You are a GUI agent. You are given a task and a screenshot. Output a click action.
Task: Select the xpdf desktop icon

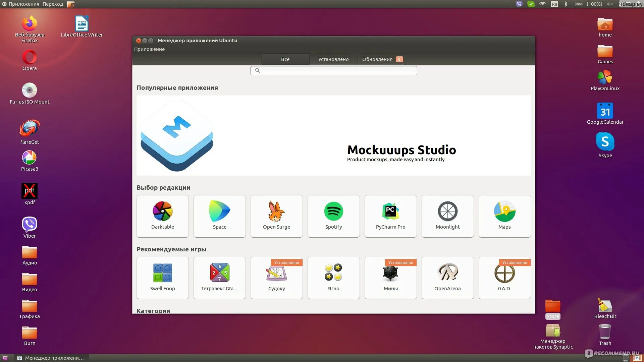[x=30, y=194]
